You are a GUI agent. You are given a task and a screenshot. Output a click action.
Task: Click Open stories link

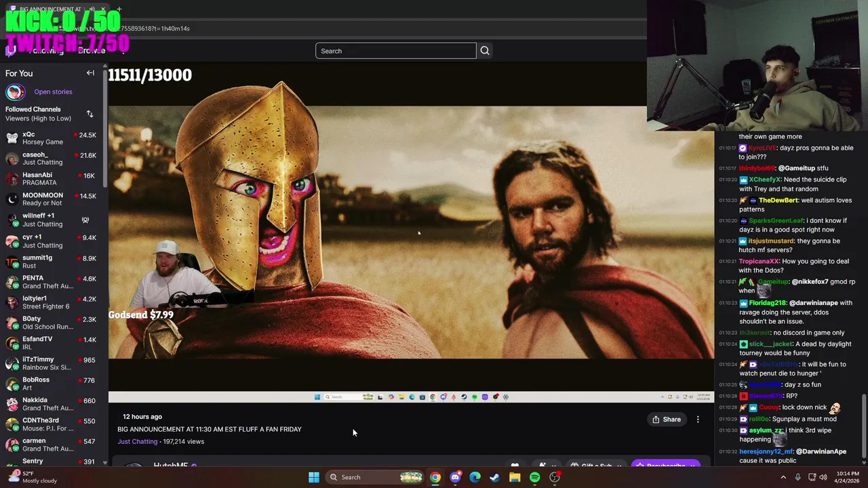click(x=53, y=91)
